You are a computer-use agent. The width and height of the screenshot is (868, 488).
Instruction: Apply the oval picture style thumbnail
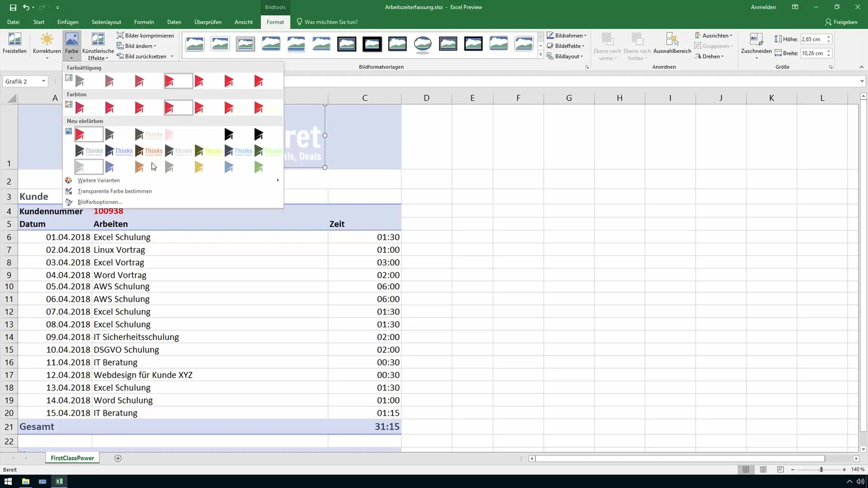[423, 44]
